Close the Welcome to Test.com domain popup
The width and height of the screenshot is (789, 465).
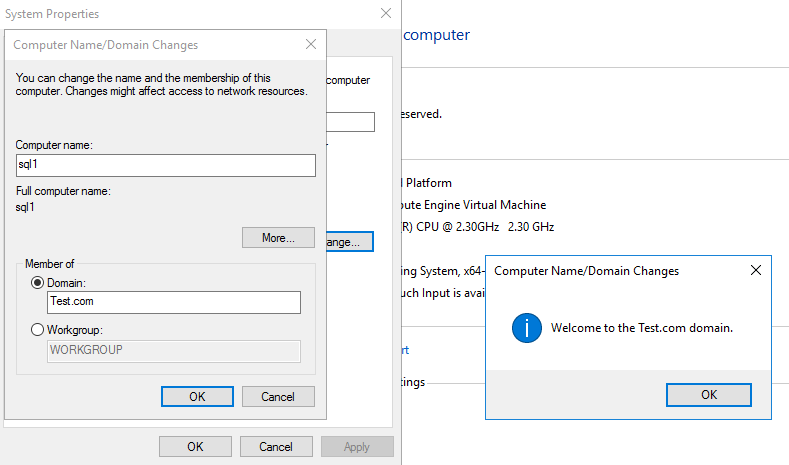(756, 270)
